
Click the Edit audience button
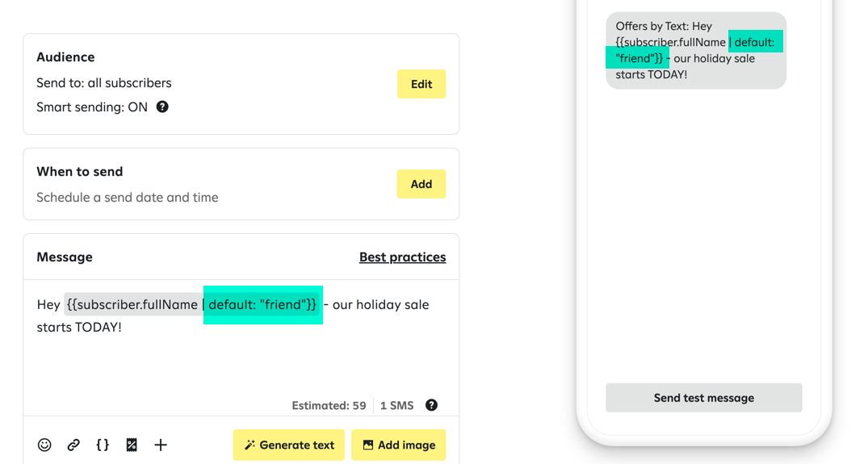tap(421, 84)
